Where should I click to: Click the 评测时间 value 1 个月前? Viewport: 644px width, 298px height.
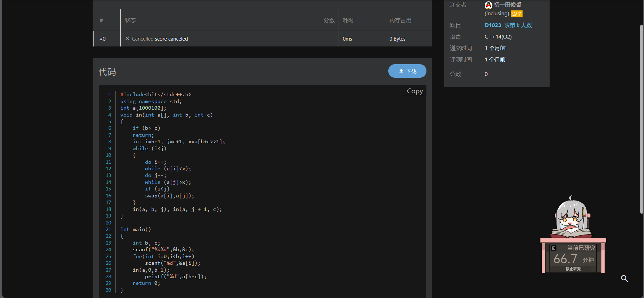coord(495,60)
